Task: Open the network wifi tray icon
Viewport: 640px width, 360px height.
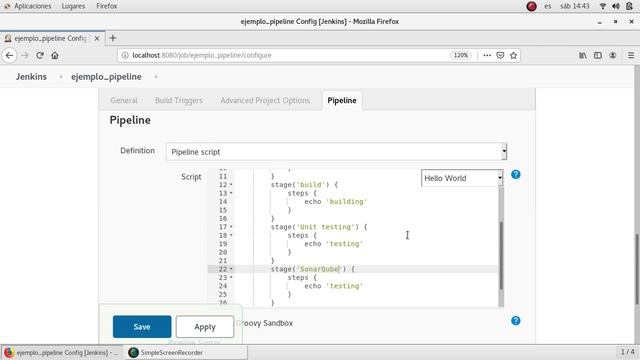Action: [602, 6]
